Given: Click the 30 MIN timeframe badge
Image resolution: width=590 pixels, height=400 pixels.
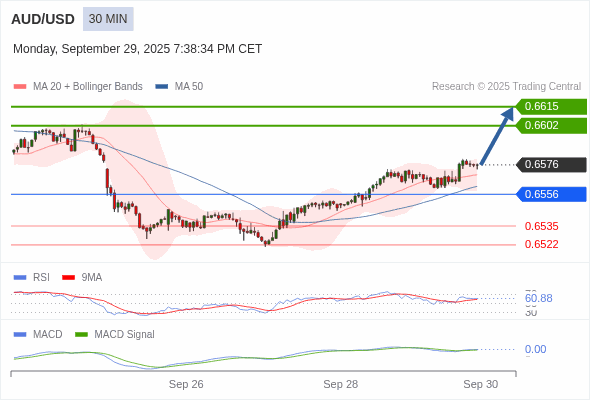Looking at the screenshot, I should tap(108, 19).
